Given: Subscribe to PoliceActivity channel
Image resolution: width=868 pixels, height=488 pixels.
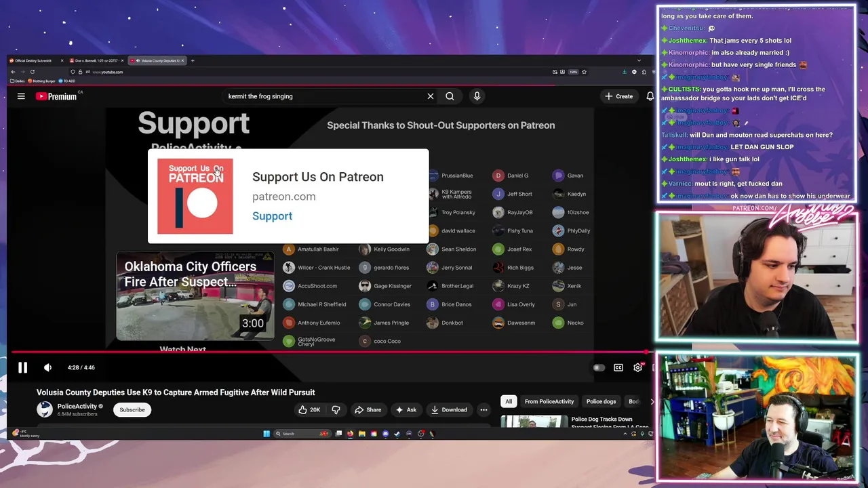Looking at the screenshot, I should click(132, 409).
